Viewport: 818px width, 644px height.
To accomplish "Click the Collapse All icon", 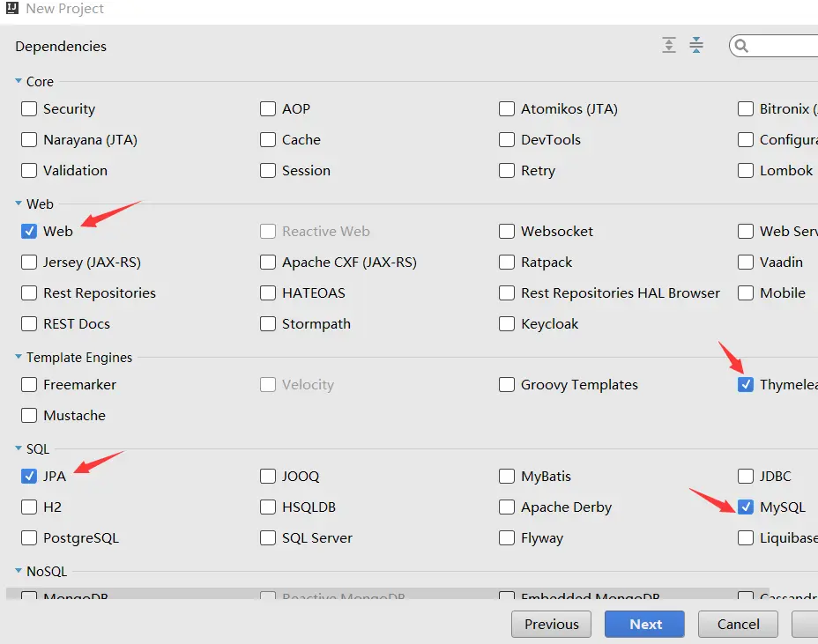I will point(696,45).
